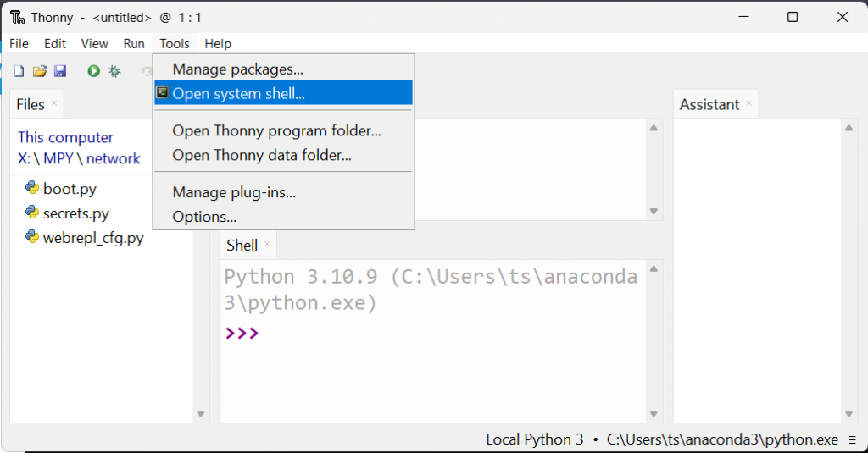Click the Assistant scroll down arrow
The height and width of the screenshot is (453, 868).
(849, 414)
